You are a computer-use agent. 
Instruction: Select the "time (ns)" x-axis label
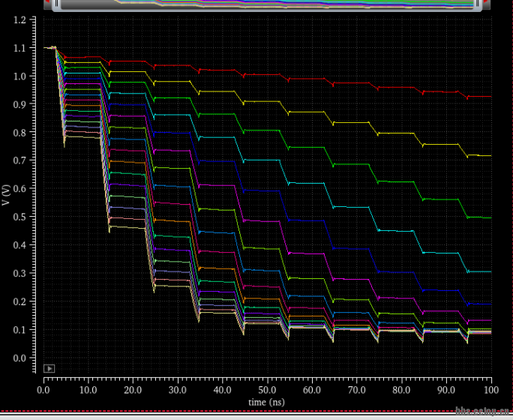click(268, 403)
